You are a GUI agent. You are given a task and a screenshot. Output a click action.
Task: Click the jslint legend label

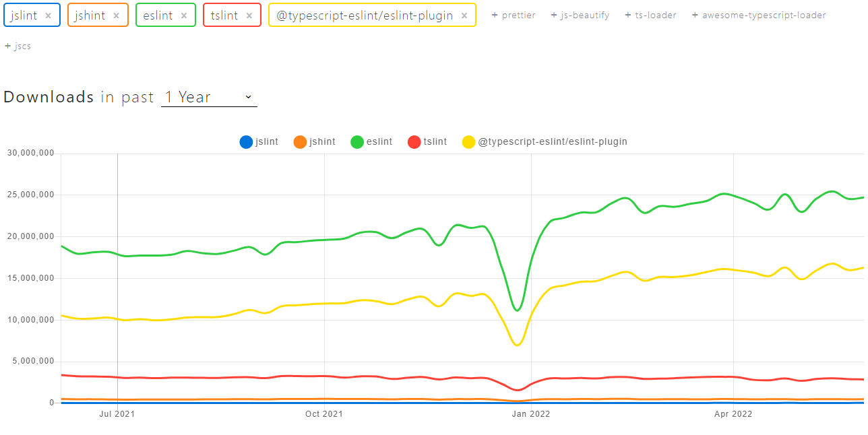click(x=267, y=141)
